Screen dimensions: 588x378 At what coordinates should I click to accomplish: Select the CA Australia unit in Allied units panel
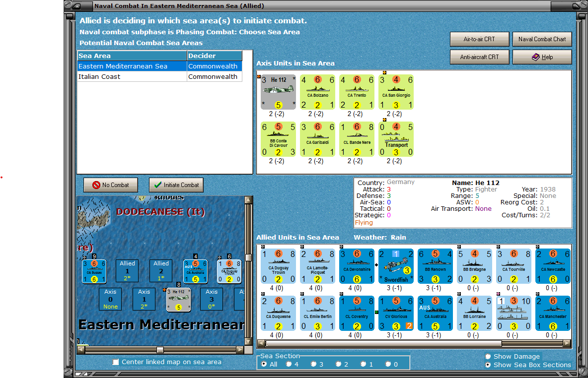(435, 314)
